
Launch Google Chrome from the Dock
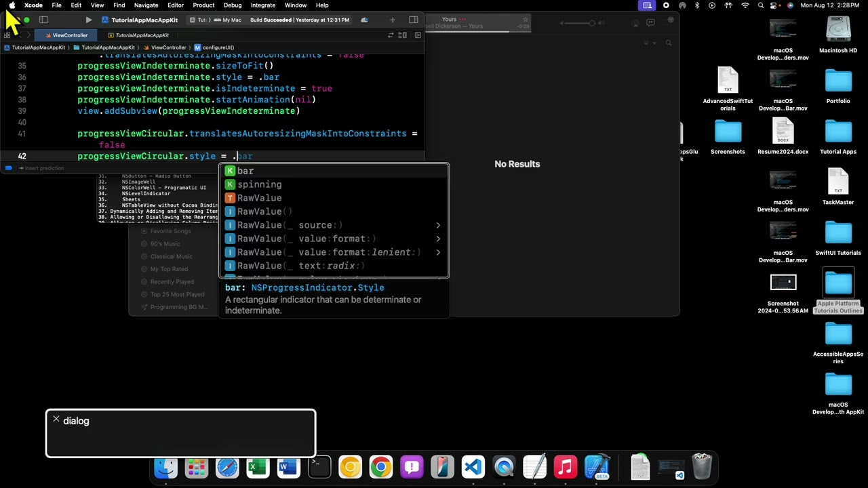coord(381,466)
